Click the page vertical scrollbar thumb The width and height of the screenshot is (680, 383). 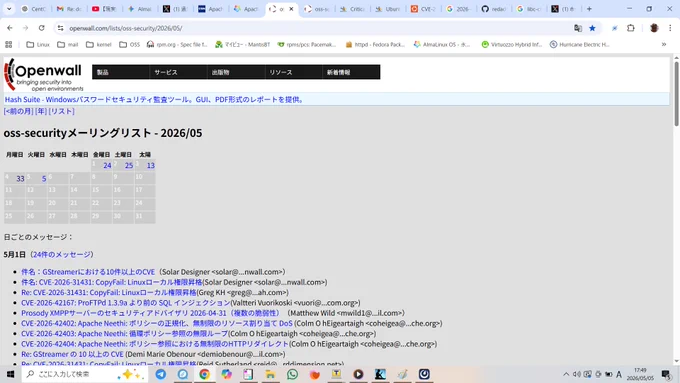point(676,94)
